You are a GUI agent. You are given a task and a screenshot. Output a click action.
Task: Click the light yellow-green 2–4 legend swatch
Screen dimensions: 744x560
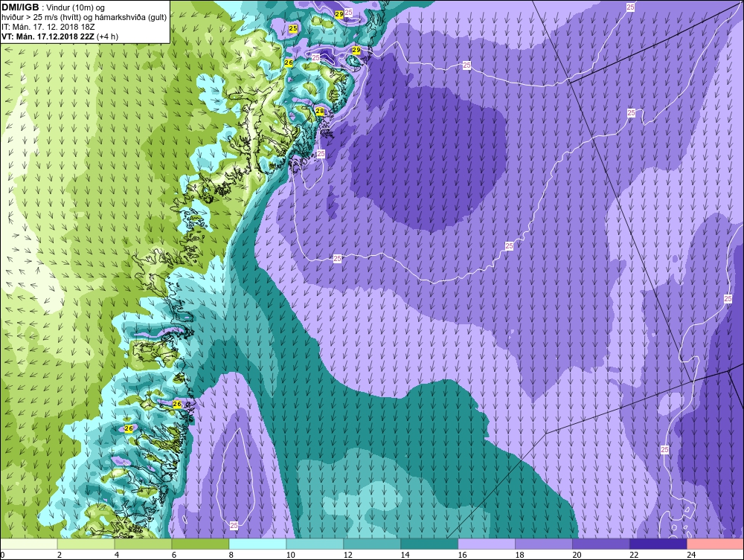click(86, 544)
